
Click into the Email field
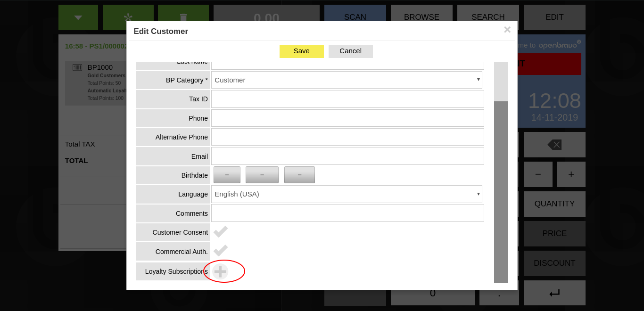tap(347, 156)
